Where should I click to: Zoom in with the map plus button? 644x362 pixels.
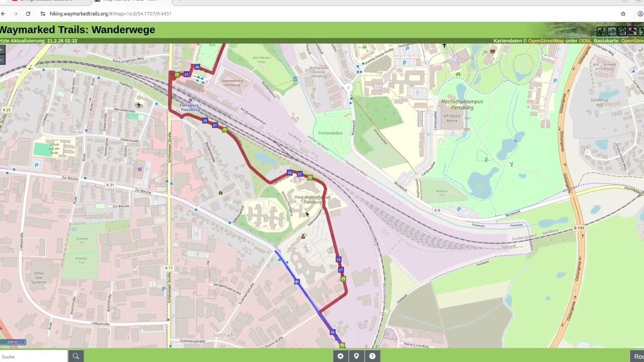click(2, 50)
